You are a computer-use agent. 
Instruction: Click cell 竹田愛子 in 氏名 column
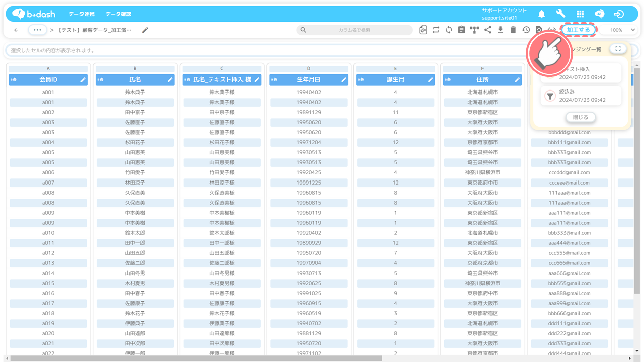(135, 172)
